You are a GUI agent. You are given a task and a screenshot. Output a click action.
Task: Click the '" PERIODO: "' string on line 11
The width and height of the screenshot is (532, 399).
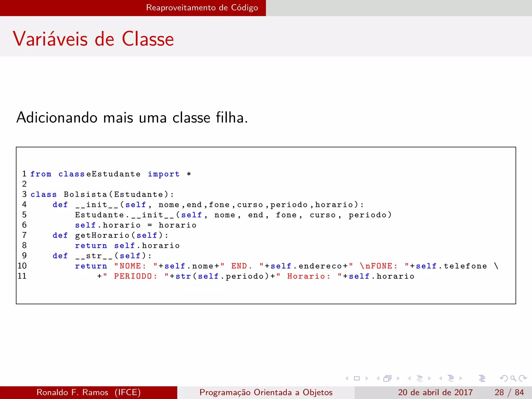tap(136, 276)
